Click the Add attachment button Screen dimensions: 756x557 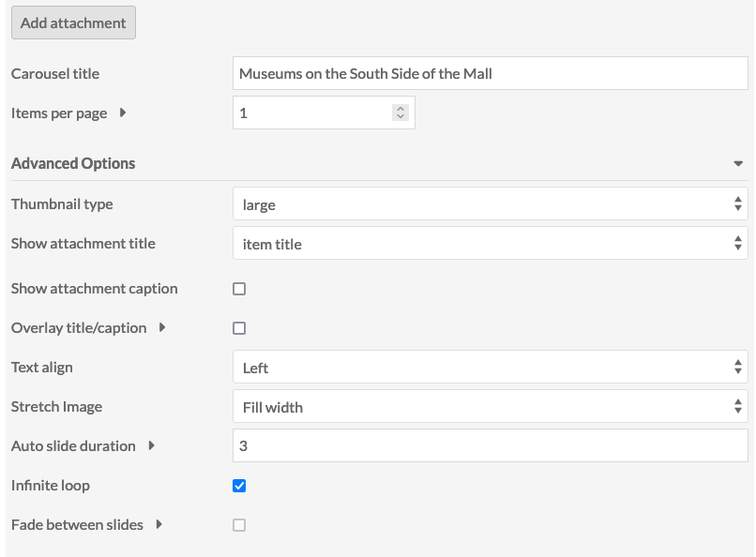point(73,23)
